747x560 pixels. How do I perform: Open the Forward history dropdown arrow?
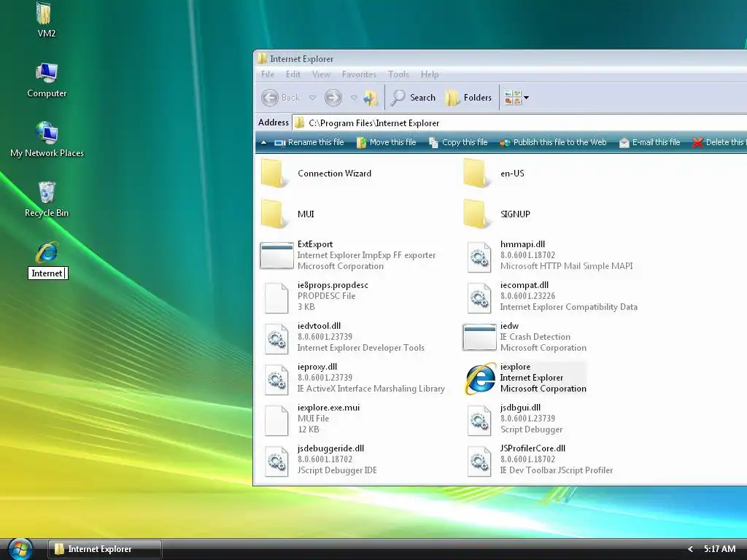pos(354,98)
